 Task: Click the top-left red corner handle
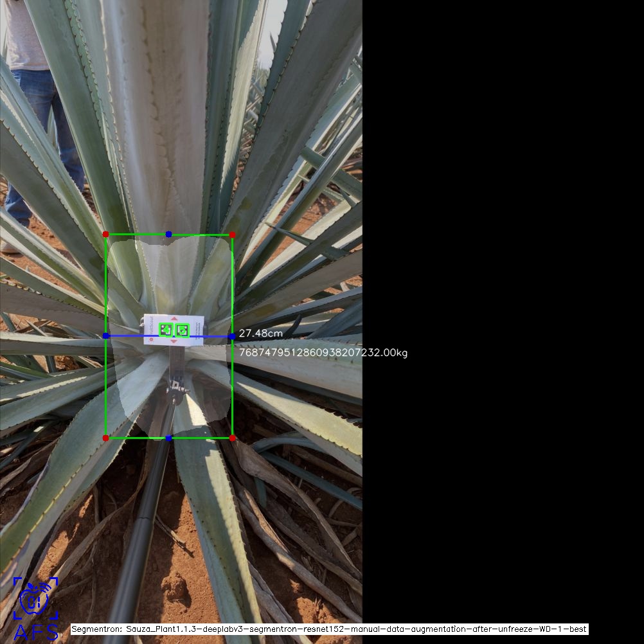tap(105, 235)
